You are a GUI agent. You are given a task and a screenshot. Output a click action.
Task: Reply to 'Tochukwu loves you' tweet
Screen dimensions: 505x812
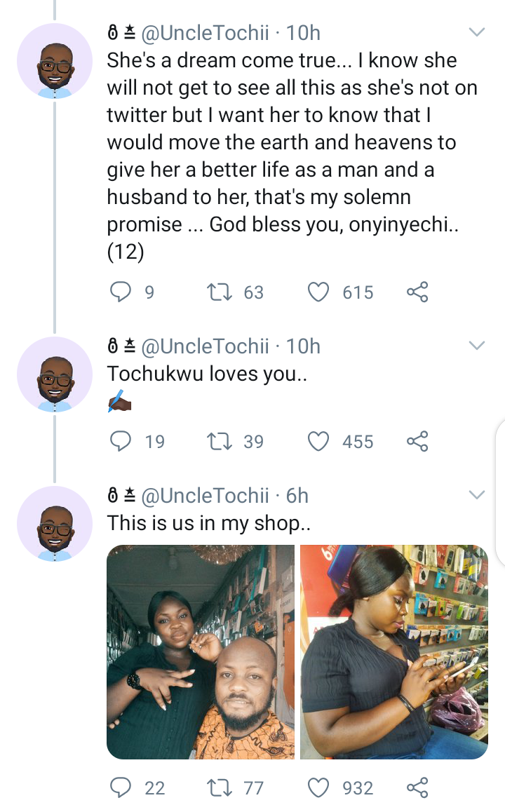click(121, 441)
